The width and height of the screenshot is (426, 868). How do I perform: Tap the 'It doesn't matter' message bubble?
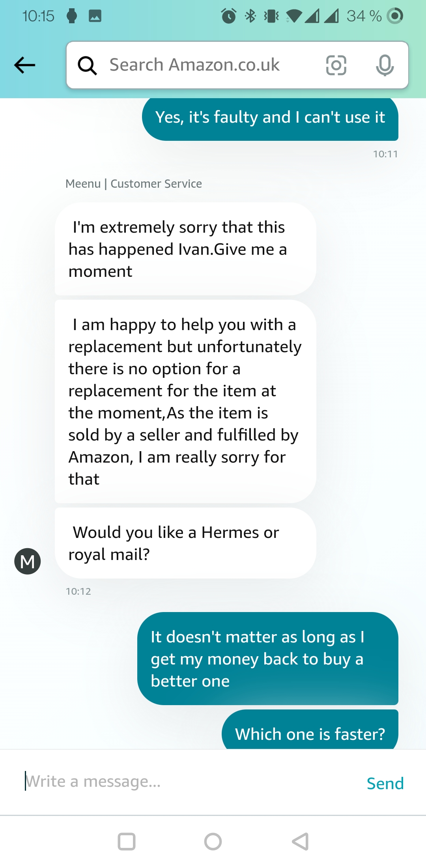(268, 659)
